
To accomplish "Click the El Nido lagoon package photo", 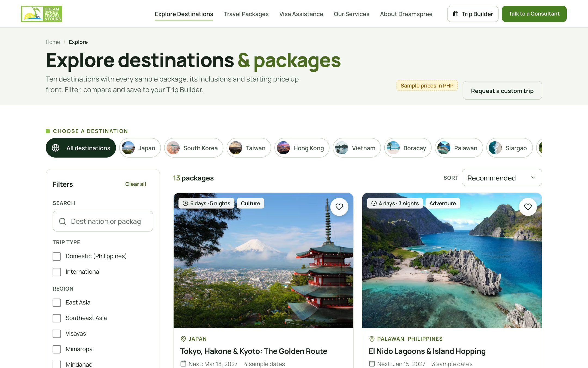I will coord(452,260).
